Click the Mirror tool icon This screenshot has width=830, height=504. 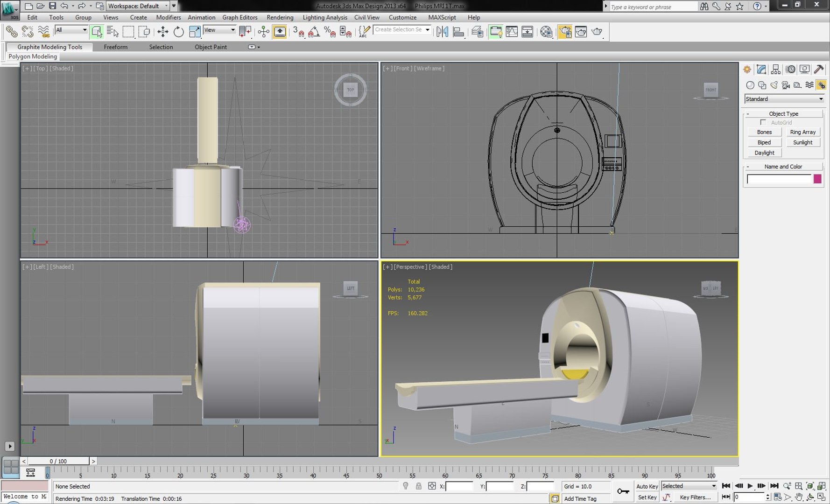442,32
